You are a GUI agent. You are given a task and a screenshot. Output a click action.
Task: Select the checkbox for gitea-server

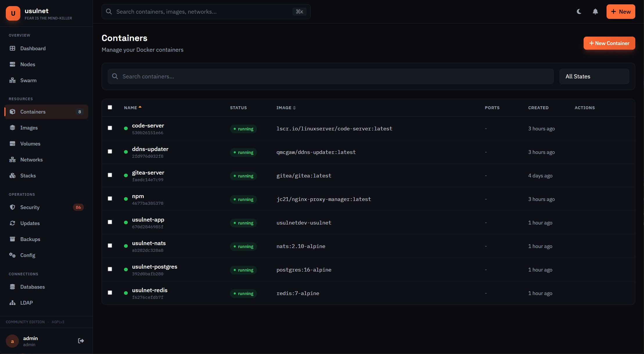click(x=110, y=175)
